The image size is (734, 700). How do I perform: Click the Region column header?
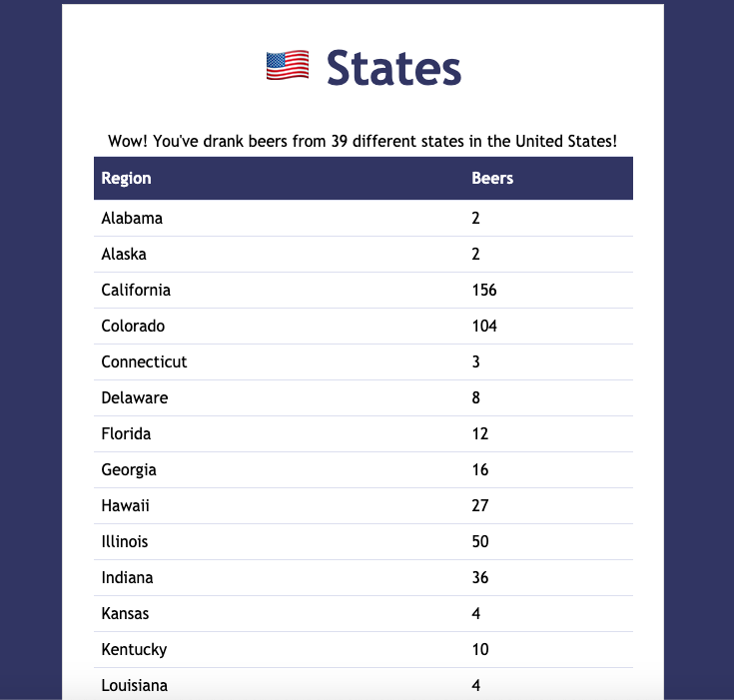click(x=126, y=178)
